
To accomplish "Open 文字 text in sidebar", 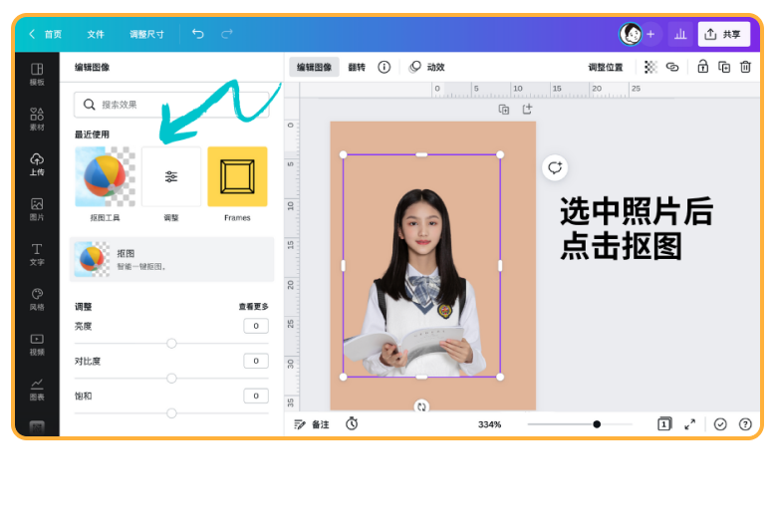I will point(37,254).
